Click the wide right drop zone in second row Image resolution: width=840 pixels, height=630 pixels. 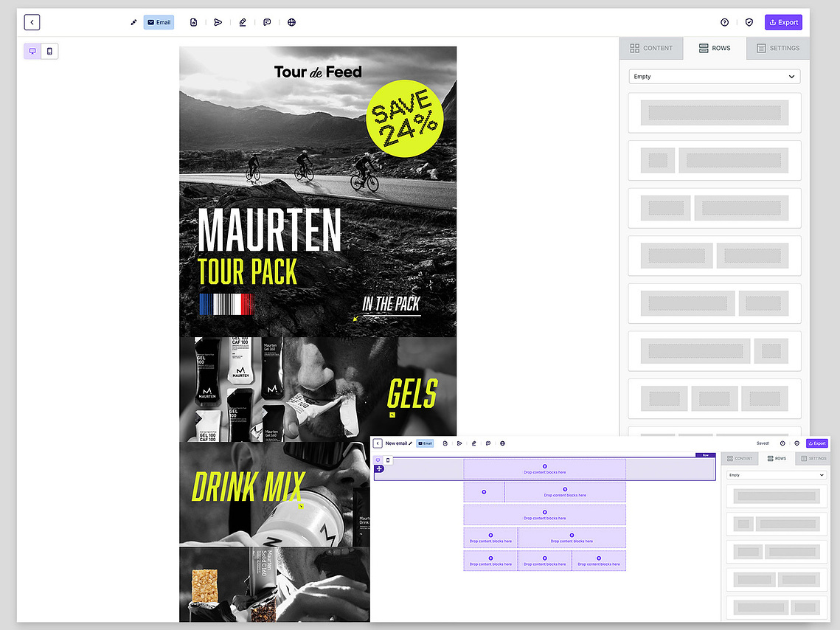(x=565, y=492)
